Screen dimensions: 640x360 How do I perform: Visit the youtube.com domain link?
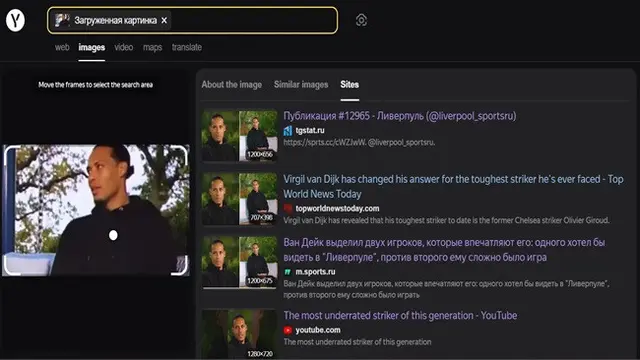click(318, 330)
